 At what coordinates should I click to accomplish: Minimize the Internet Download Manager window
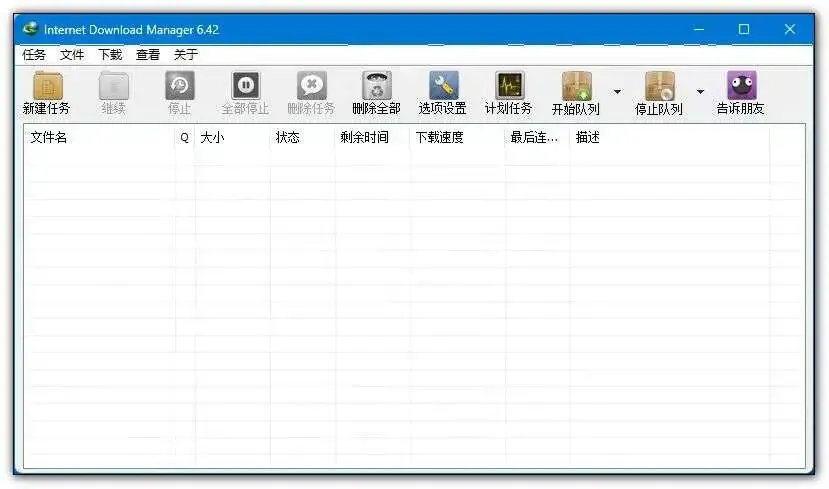coord(699,29)
